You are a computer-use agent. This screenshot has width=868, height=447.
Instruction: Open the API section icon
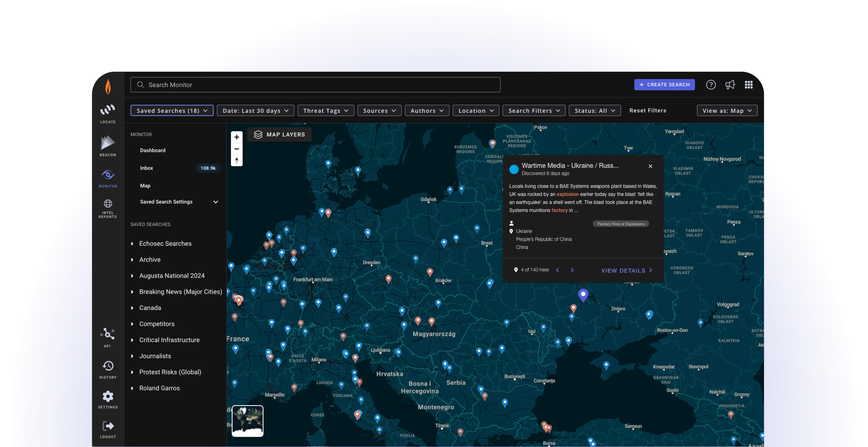pyautogui.click(x=107, y=334)
